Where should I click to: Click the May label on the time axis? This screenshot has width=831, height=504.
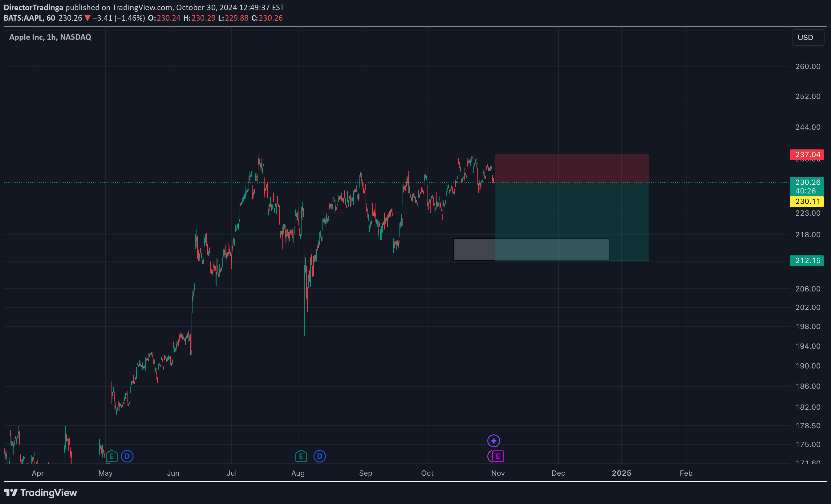click(106, 473)
